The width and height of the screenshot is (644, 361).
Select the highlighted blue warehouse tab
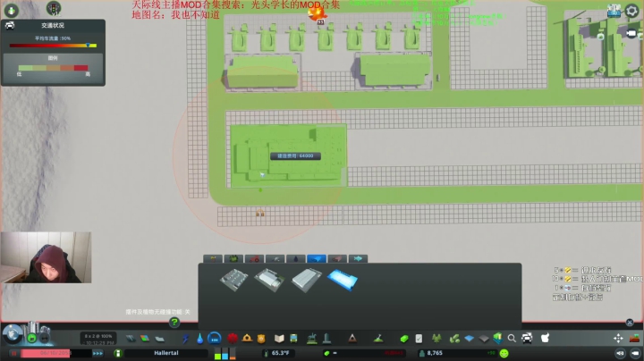point(317,259)
